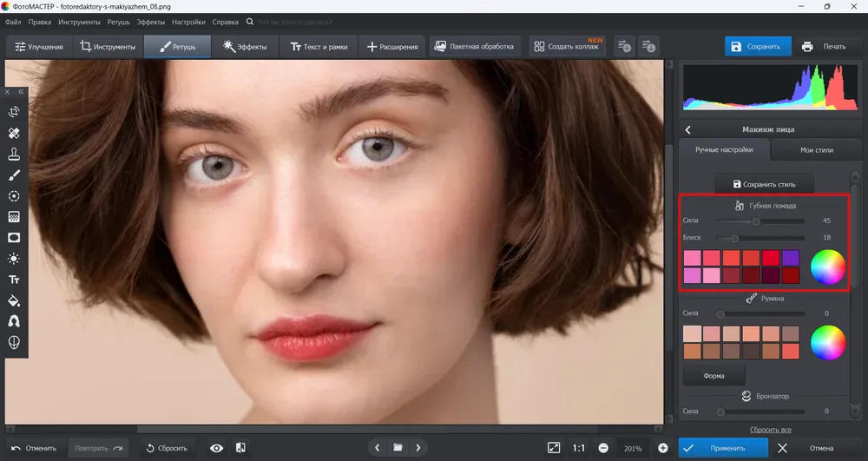Select the radial filter circle tool

click(x=14, y=196)
